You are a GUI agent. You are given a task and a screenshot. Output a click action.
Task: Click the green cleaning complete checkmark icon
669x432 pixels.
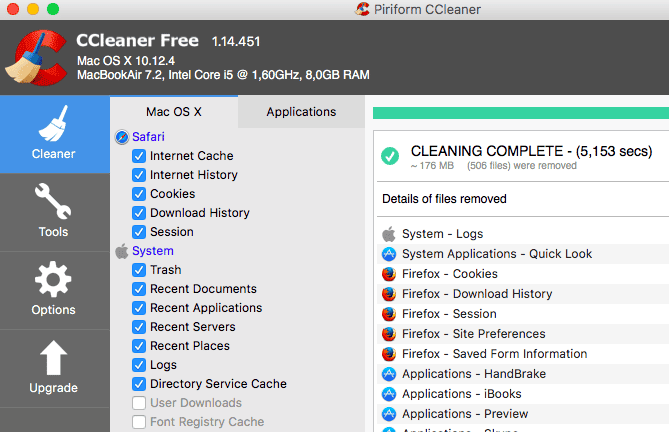coord(390,156)
